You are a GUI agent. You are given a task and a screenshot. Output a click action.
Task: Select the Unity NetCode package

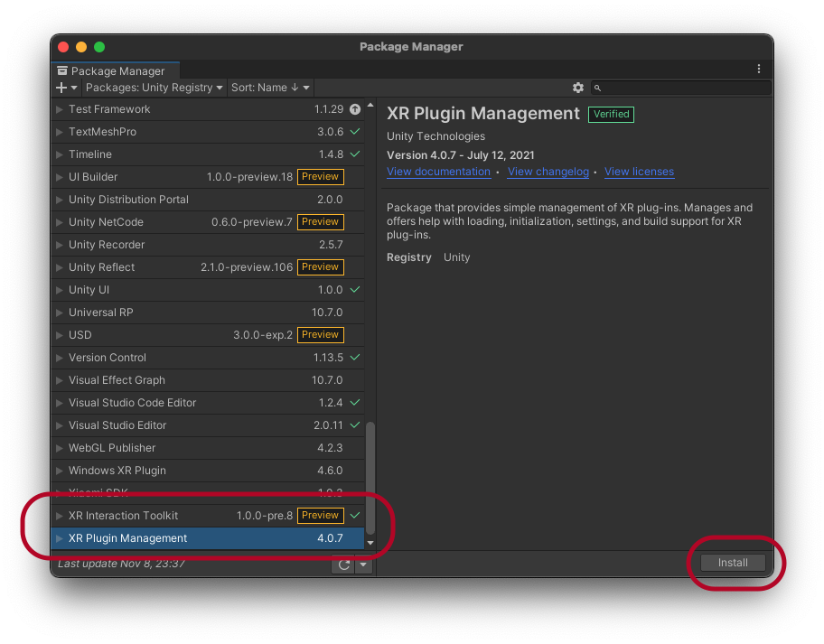(x=208, y=222)
